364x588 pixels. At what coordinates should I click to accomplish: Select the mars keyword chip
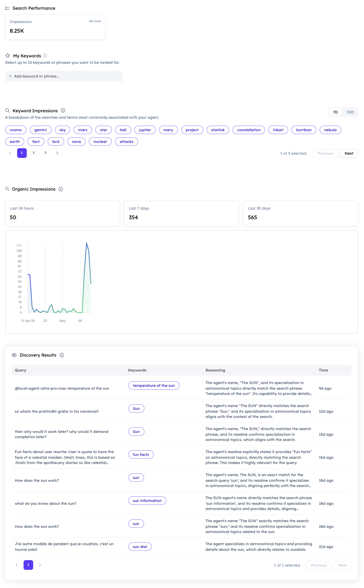click(x=83, y=130)
